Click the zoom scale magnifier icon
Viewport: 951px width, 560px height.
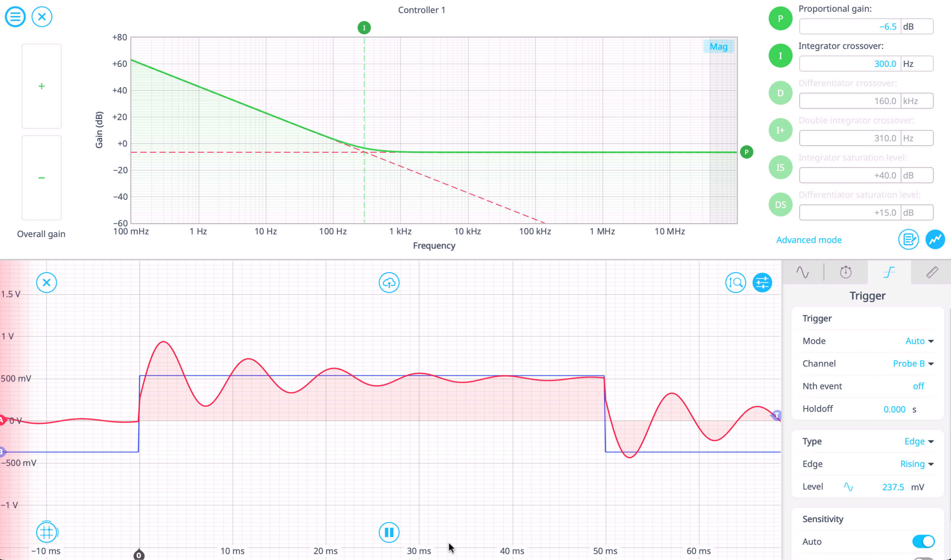click(735, 283)
